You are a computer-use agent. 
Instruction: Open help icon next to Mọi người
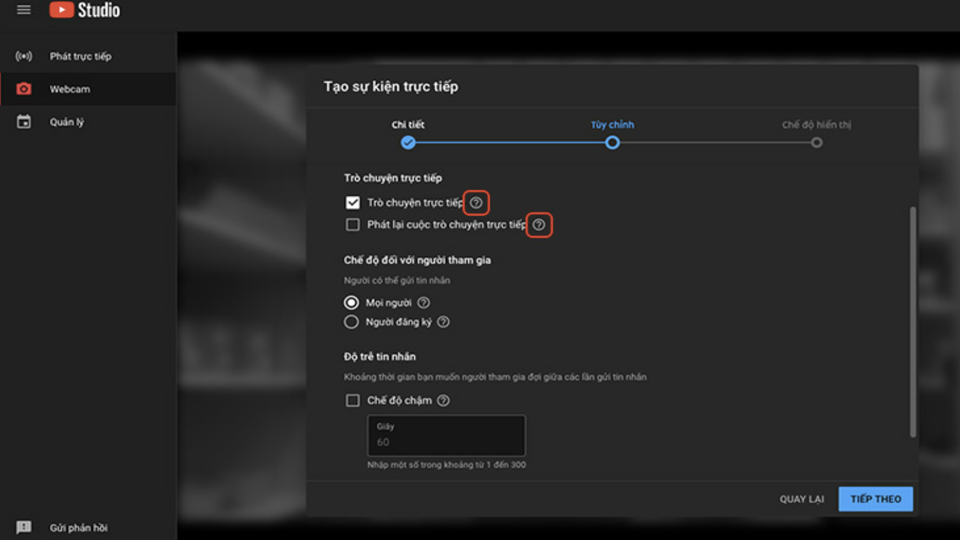pos(424,302)
